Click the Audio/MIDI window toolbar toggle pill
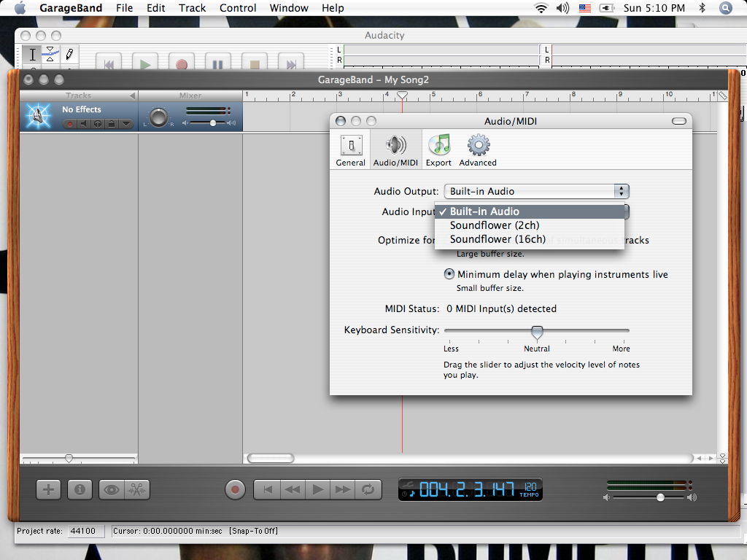This screenshot has height=560, width=747. coord(679,121)
